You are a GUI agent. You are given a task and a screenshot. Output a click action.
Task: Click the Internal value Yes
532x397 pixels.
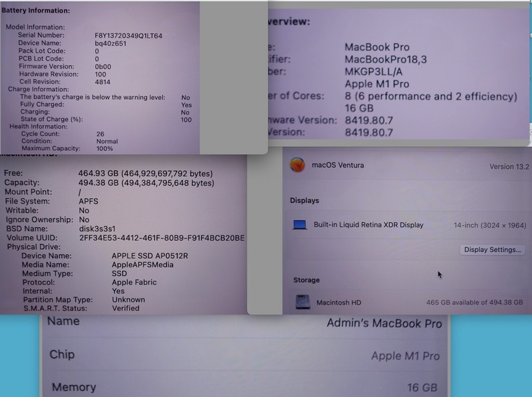[x=118, y=291]
